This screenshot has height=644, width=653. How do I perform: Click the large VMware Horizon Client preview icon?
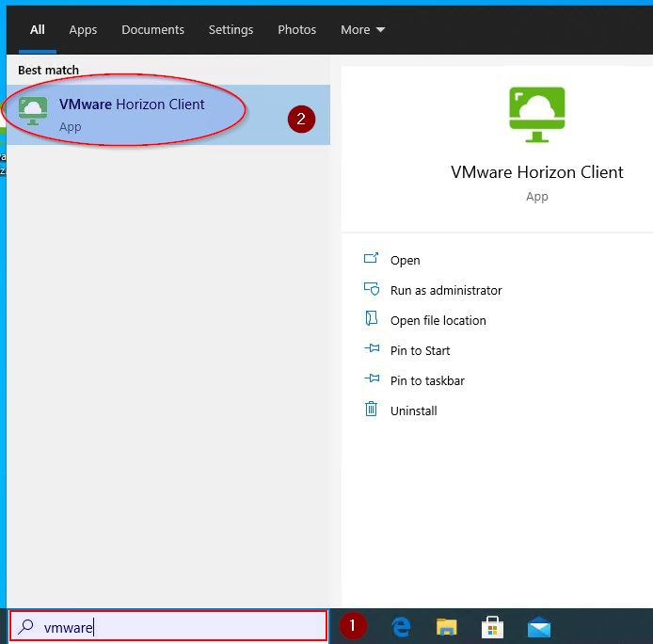(536, 115)
